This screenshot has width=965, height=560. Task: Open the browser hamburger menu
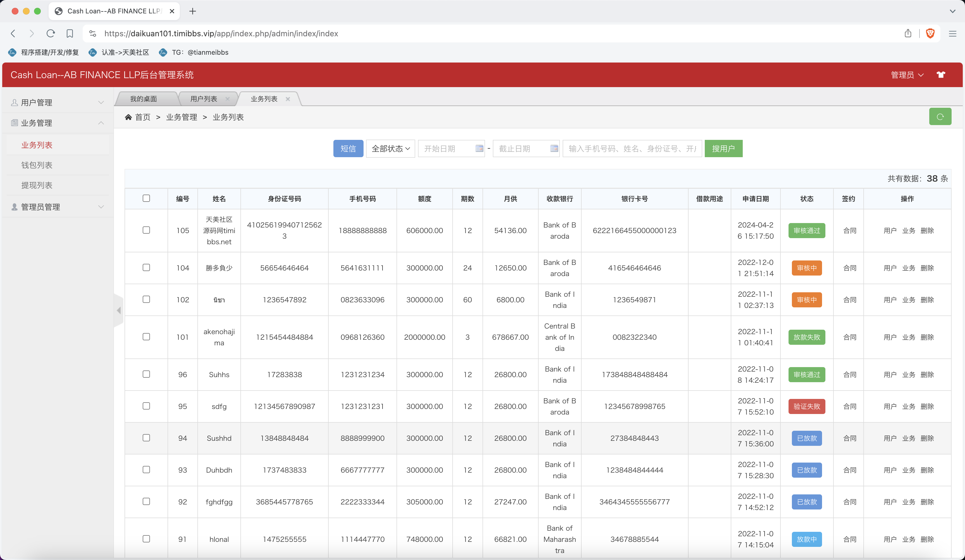coord(953,34)
